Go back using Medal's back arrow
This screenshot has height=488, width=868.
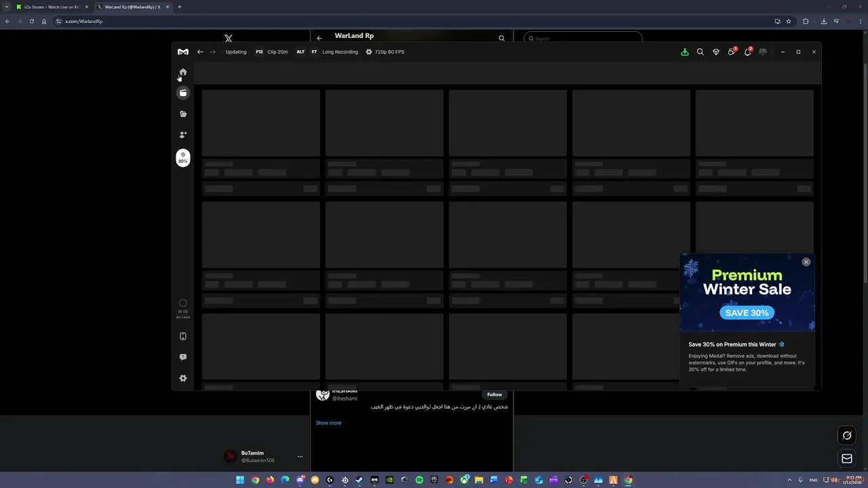[200, 52]
